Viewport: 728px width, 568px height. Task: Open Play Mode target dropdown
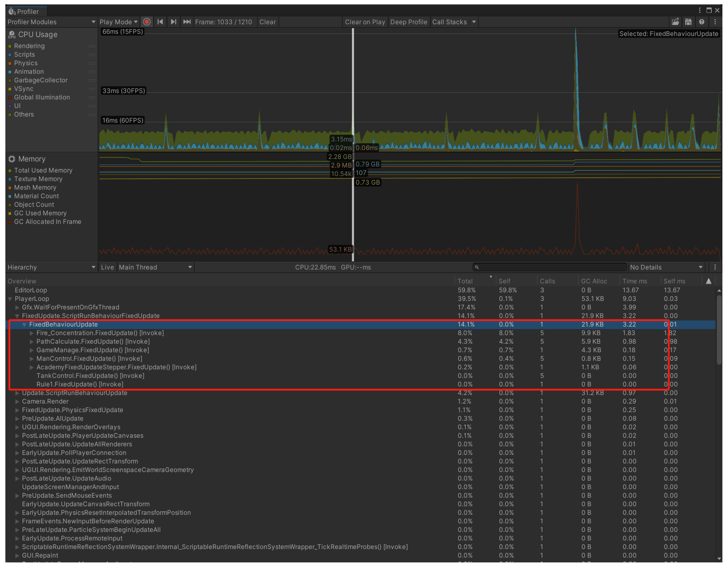(x=118, y=22)
